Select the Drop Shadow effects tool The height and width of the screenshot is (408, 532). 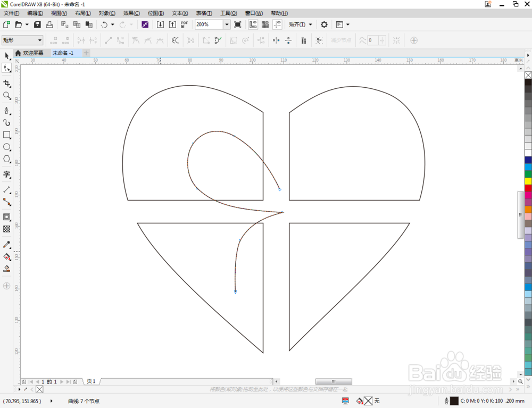(x=7, y=217)
